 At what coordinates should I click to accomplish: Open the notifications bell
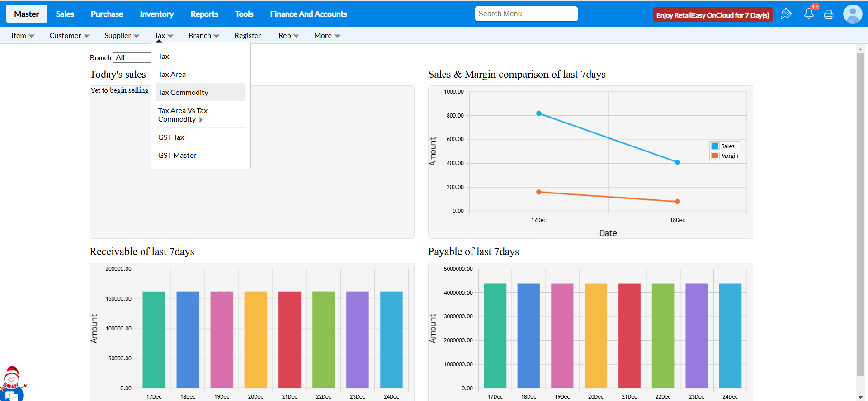[x=809, y=14]
